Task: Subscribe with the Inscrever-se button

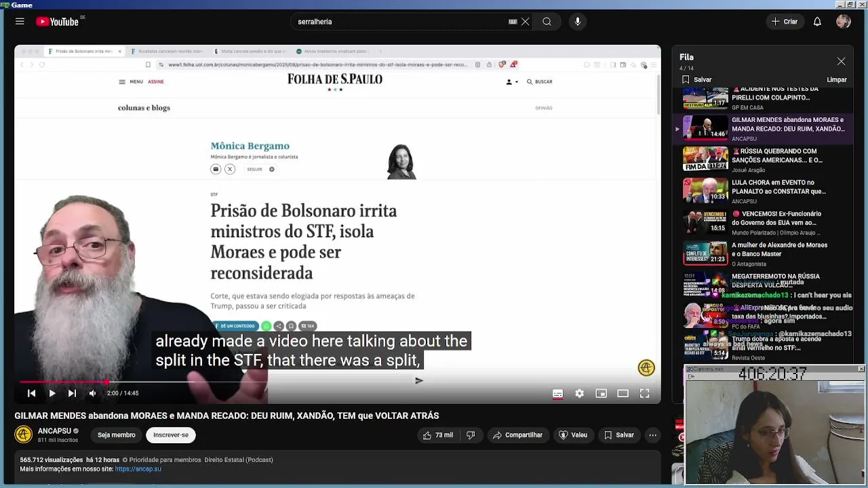Action: (x=171, y=435)
